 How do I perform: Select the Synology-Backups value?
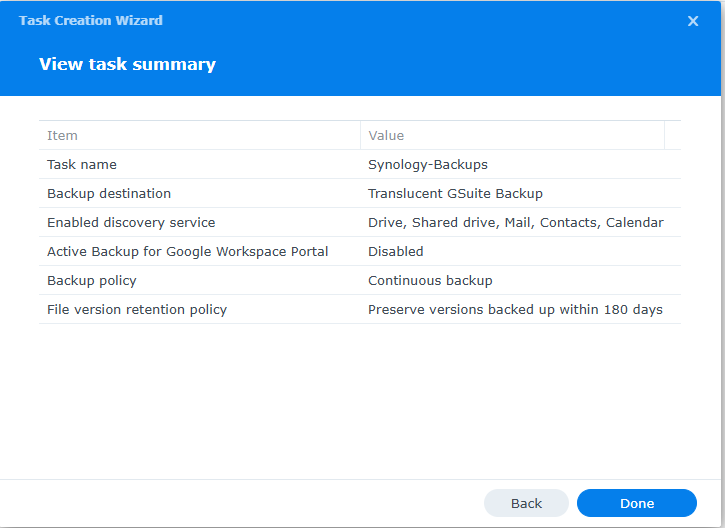(428, 165)
